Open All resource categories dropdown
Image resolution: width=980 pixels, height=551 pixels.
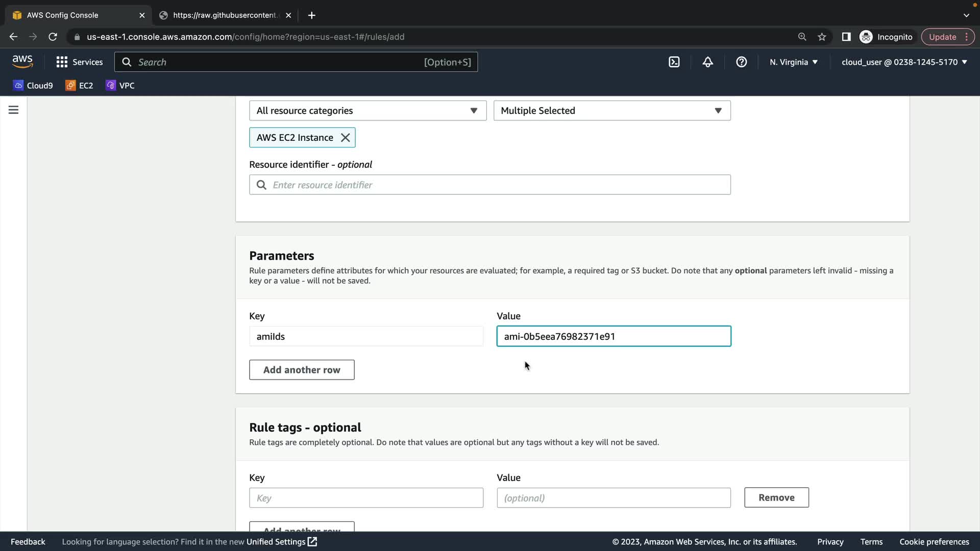(x=367, y=111)
